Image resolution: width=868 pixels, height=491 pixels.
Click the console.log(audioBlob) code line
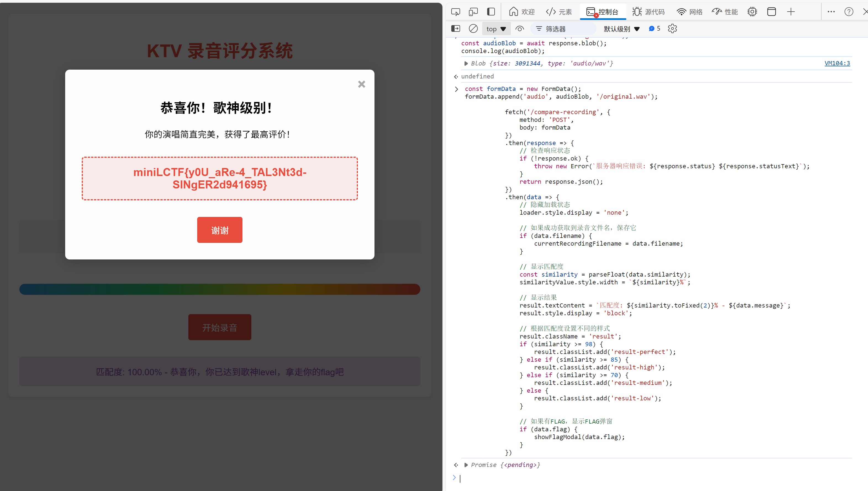503,51
